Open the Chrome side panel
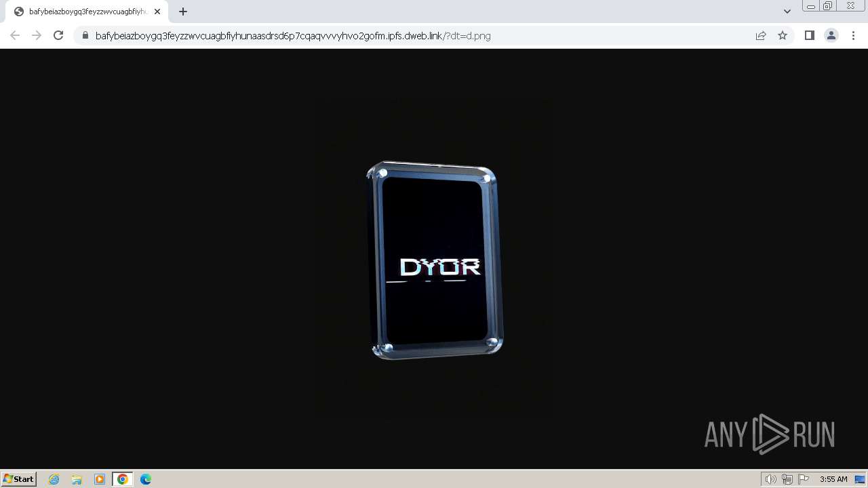The height and width of the screenshot is (488, 868). pyautogui.click(x=809, y=35)
